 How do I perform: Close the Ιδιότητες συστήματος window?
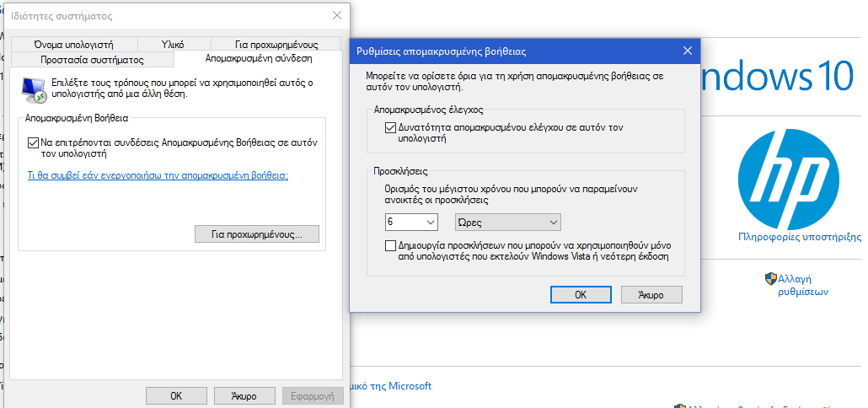(337, 16)
